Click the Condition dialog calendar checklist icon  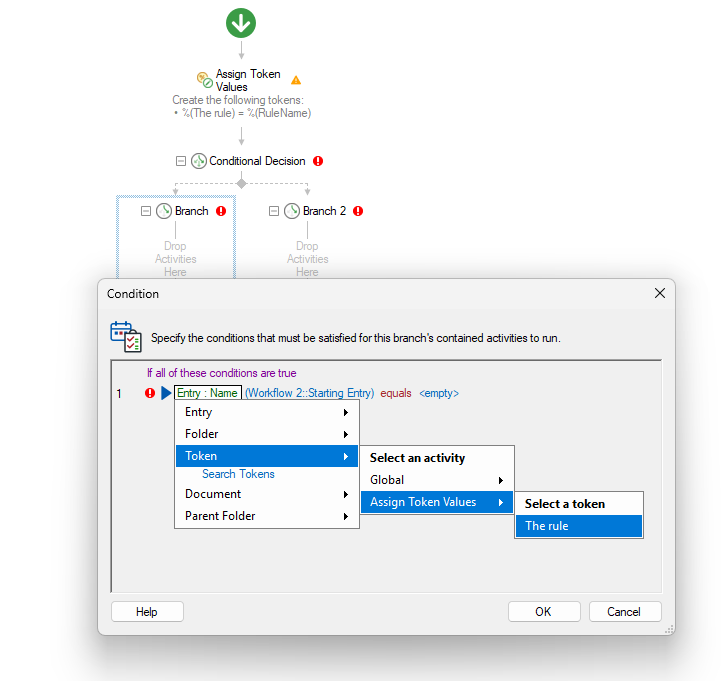pos(126,337)
